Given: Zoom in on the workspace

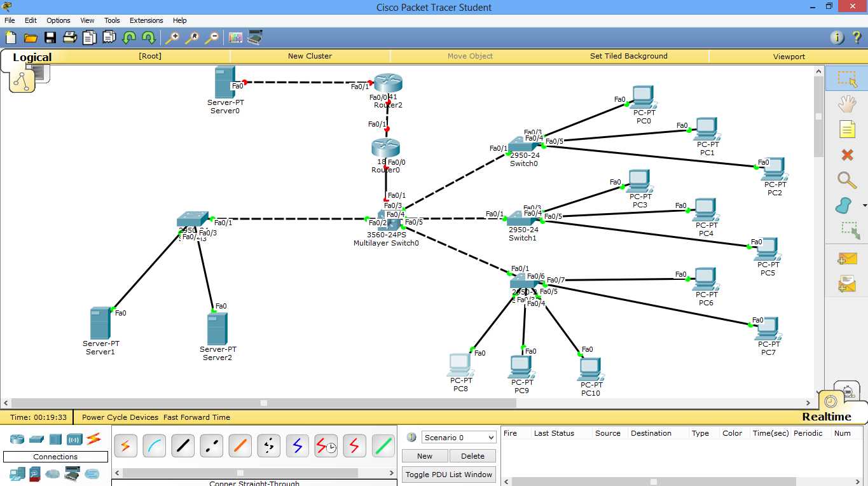Looking at the screenshot, I should pyautogui.click(x=172, y=38).
